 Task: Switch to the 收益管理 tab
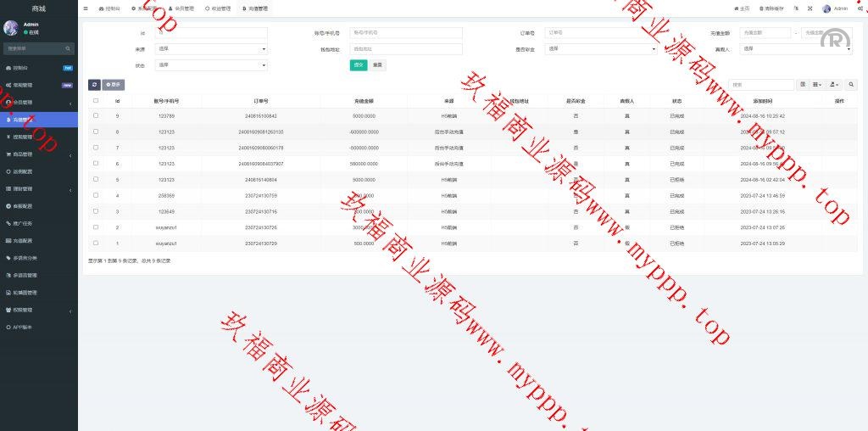pos(217,8)
